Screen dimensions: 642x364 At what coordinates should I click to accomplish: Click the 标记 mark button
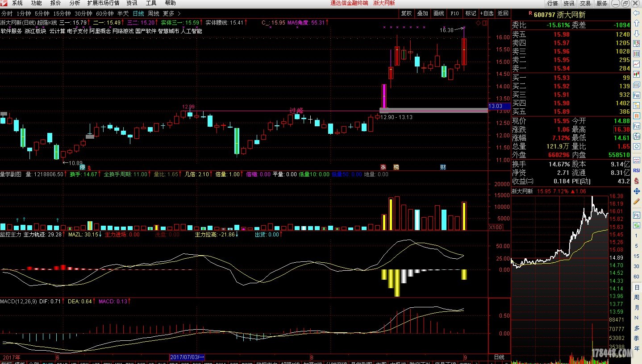[x=471, y=13]
